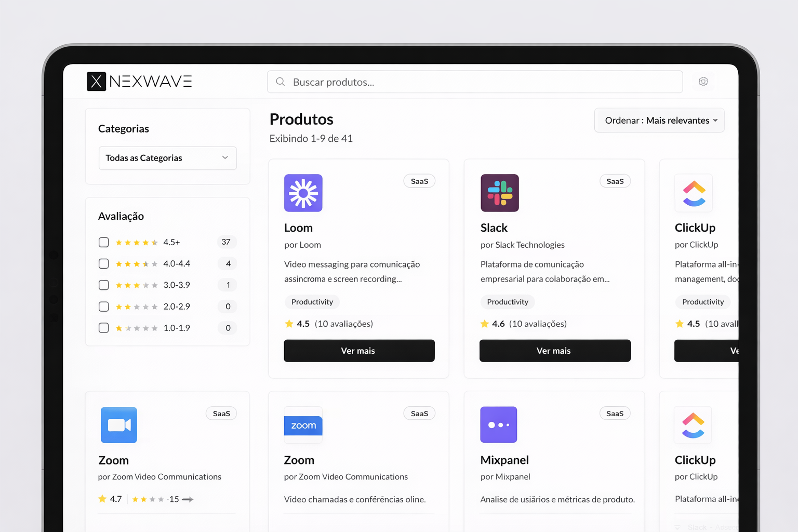The width and height of the screenshot is (798, 532).
Task: Click Slack's yellow rating star
Action: click(485, 324)
